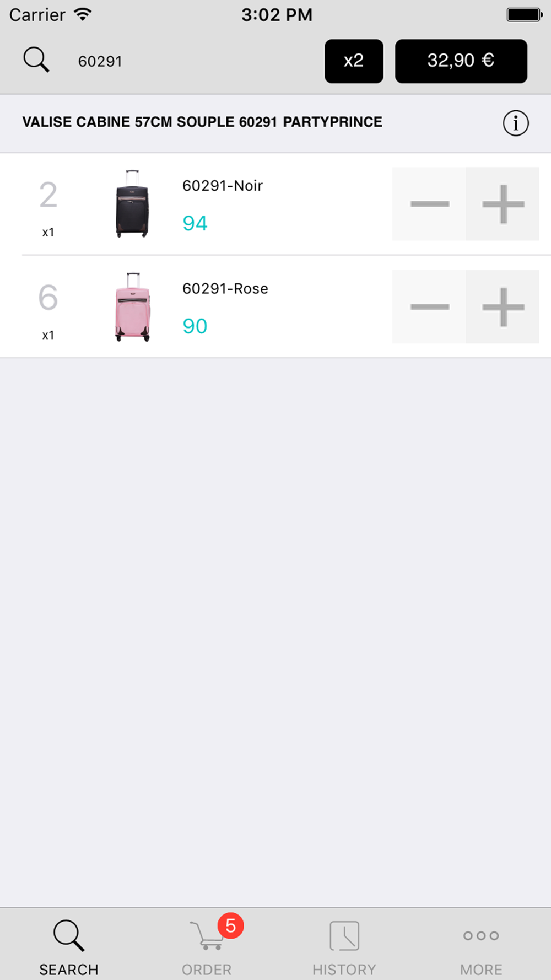Tap the magnifying glass search icon

(36, 60)
